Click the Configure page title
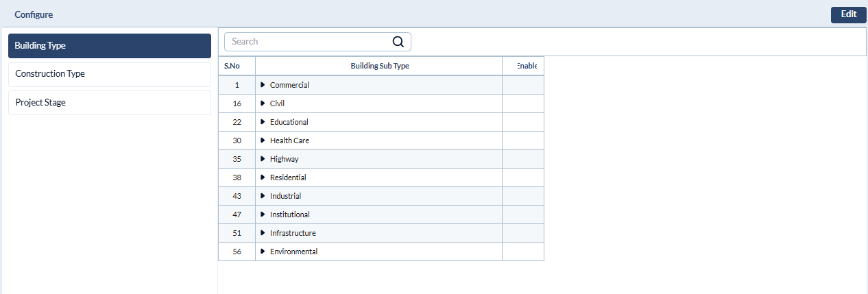This screenshot has height=294, width=868. click(34, 14)
